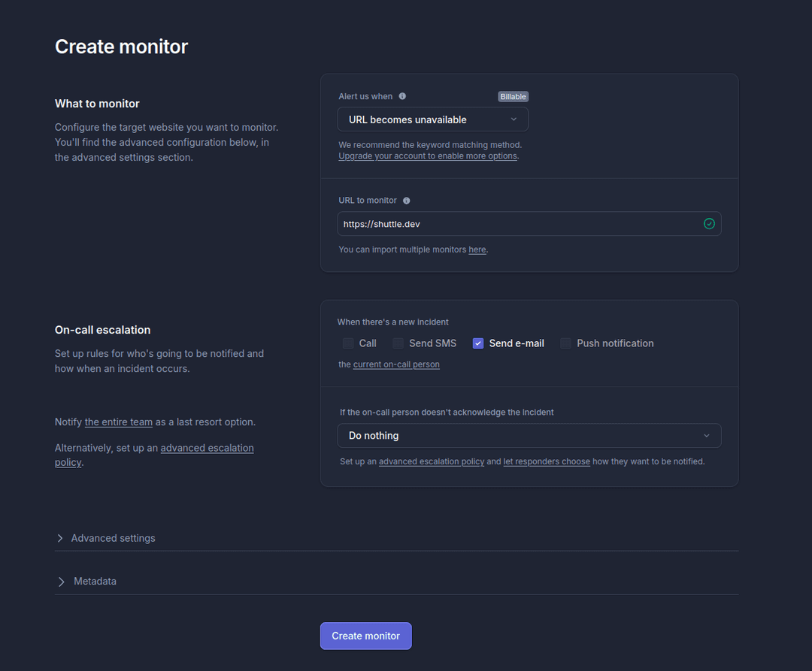Disable the Send e-mail checkbox
This screenshot has width=812, height=671.
478,343
